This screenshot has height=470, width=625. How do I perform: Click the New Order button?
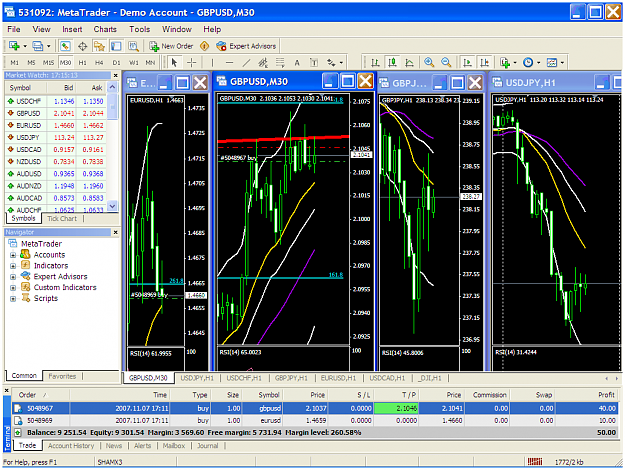tap(171, 46)
